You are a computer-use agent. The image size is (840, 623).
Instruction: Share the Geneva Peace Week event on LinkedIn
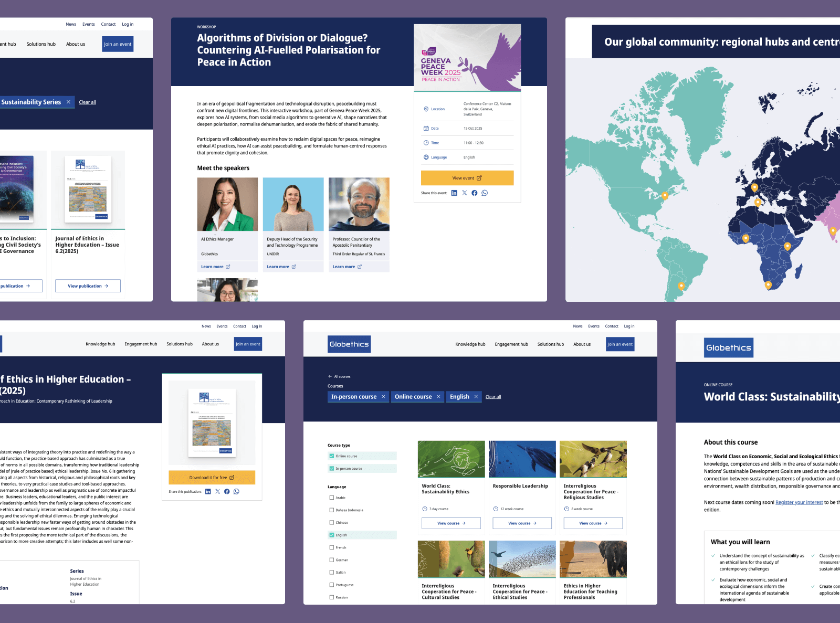(x=454, y=193)
